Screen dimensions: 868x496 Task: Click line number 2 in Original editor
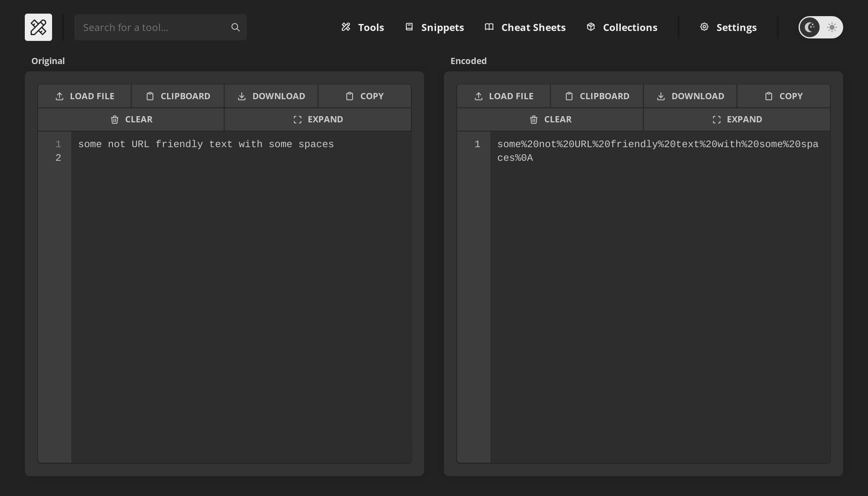click(x=58, y=158)
